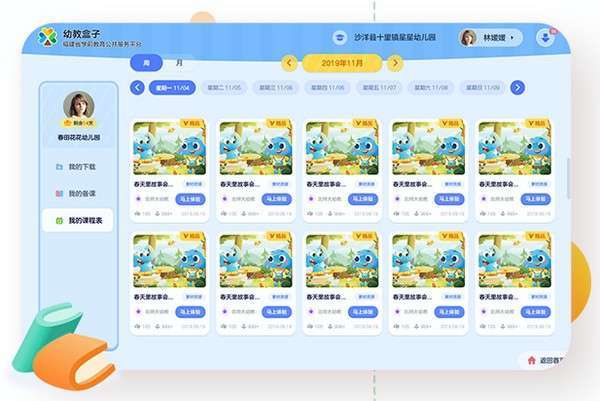Click blue button on second top-row card

tap(277, 199)
